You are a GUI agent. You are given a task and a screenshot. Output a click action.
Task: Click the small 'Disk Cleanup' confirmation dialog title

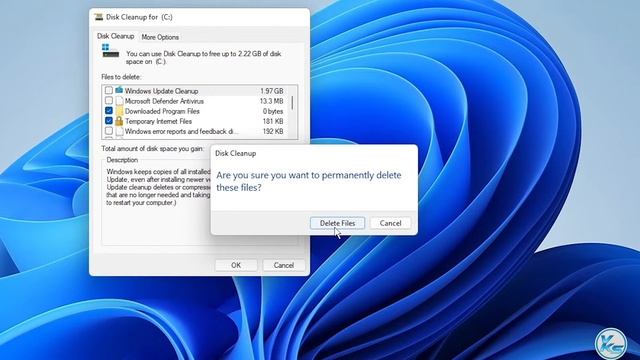pos(236,153)
